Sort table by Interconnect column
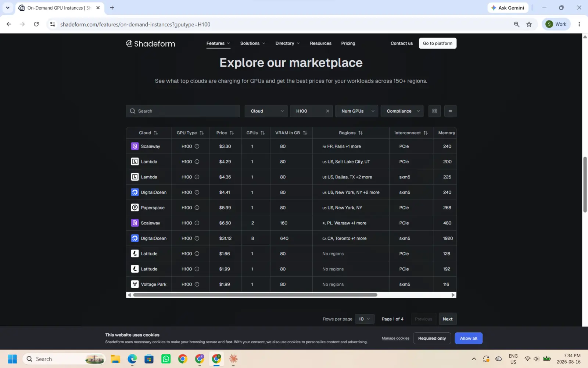 (426, 133)
